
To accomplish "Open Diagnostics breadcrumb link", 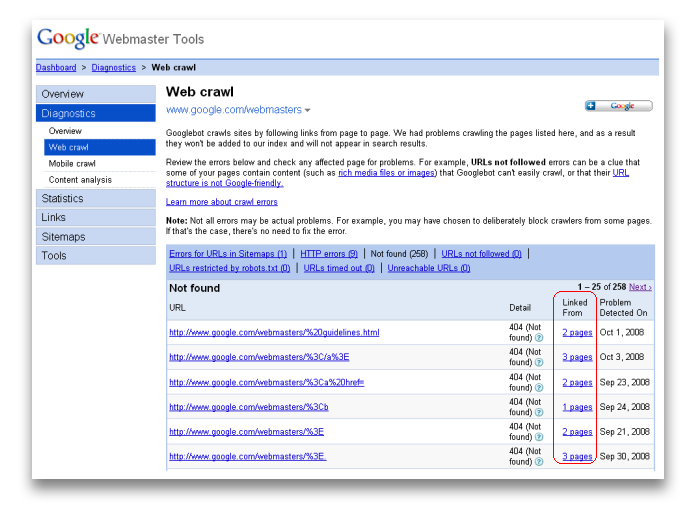I will pyautogui.click(x=114, y=68).
